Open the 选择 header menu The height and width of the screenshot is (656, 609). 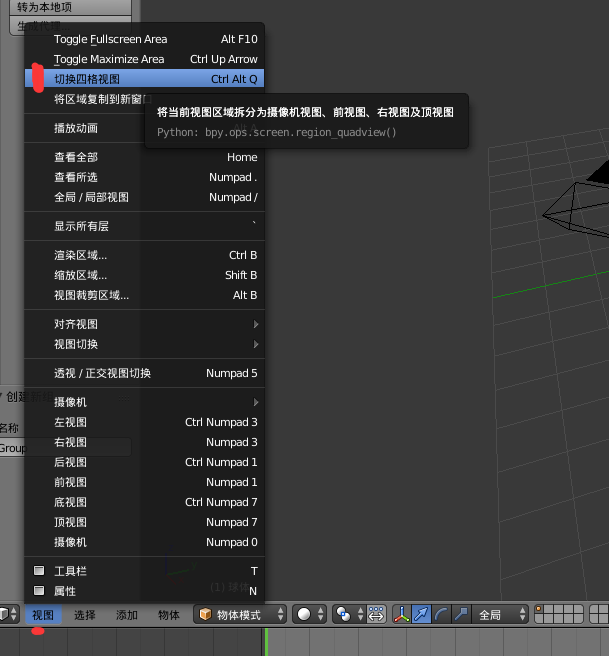tap(85, 615)
